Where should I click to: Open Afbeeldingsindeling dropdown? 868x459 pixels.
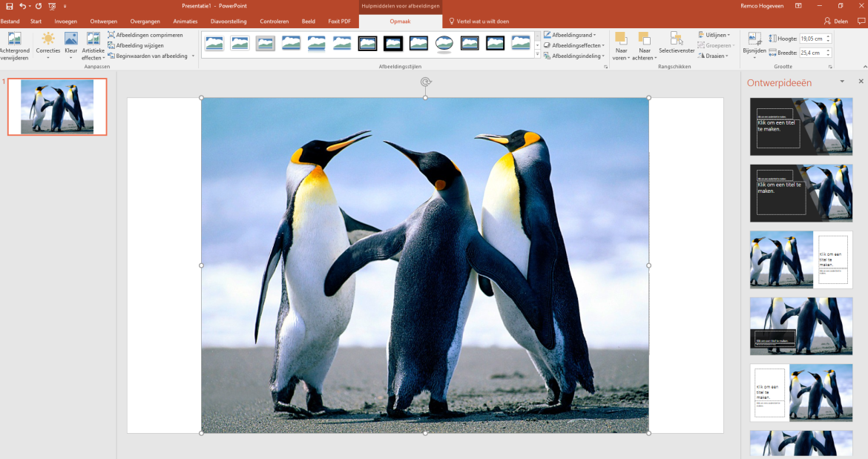click(x=574, y=56)
